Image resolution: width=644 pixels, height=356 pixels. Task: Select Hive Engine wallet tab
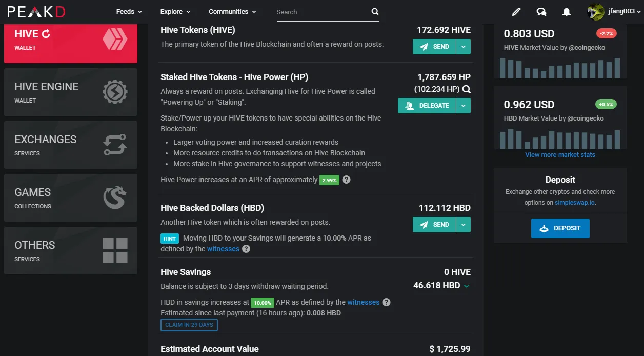[71, 93]
